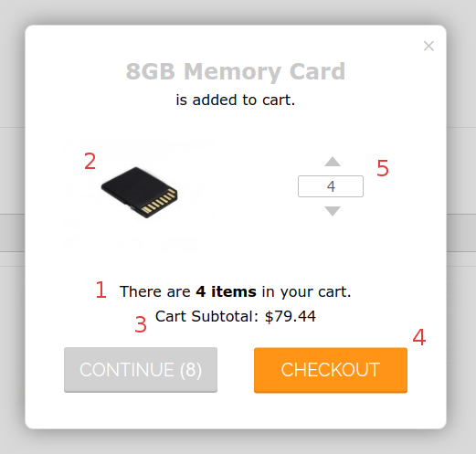Select the CONTINUE (8) button
The width and height of the screenshot is (476, 454).
141,370
